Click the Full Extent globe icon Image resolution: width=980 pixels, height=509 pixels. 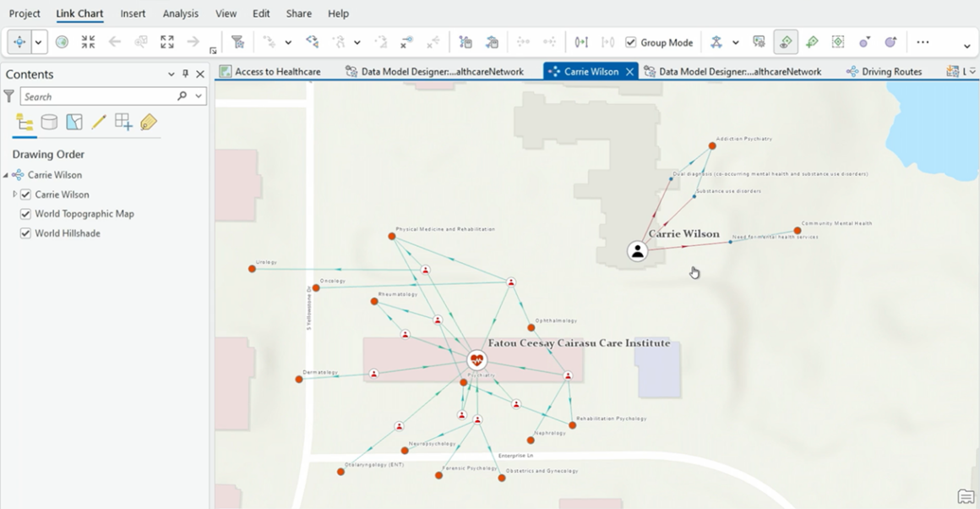pyautogui.click(x=62, y=42)
